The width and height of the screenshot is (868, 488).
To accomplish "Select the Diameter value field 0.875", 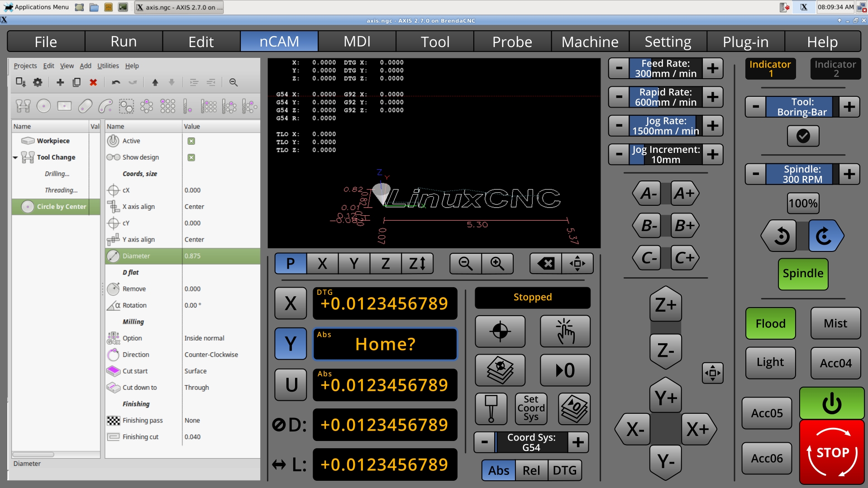I will coord(220,256).
